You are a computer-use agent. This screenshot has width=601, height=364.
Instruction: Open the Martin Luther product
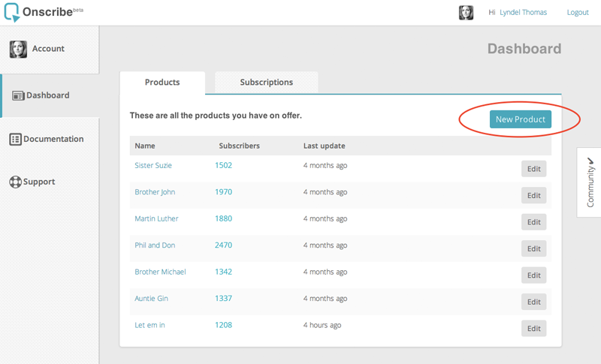click(x=156, y=218)
